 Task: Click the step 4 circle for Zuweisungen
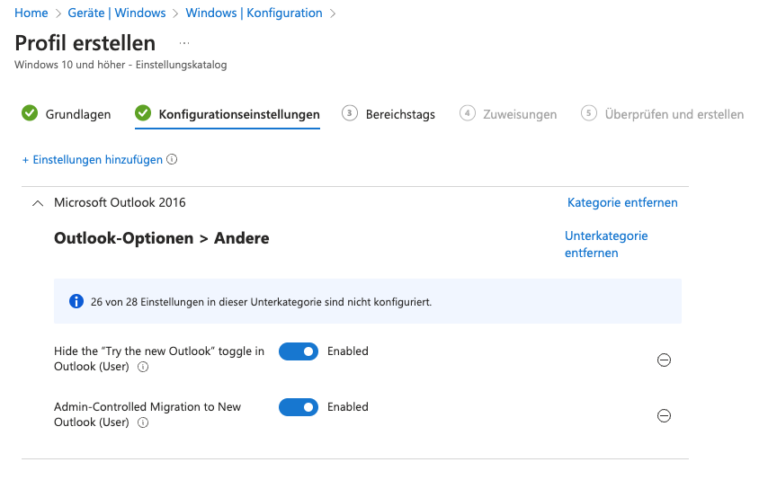467,113
